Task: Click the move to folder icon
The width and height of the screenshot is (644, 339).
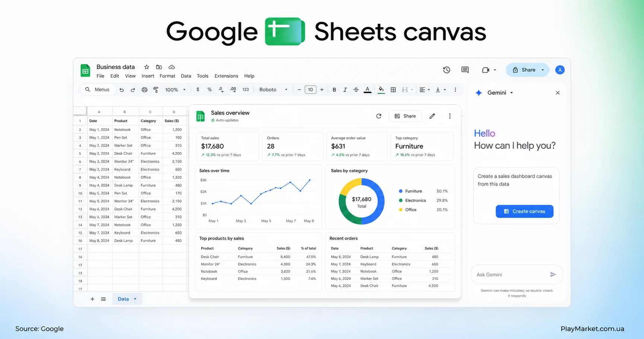Action: pos(159,67)
